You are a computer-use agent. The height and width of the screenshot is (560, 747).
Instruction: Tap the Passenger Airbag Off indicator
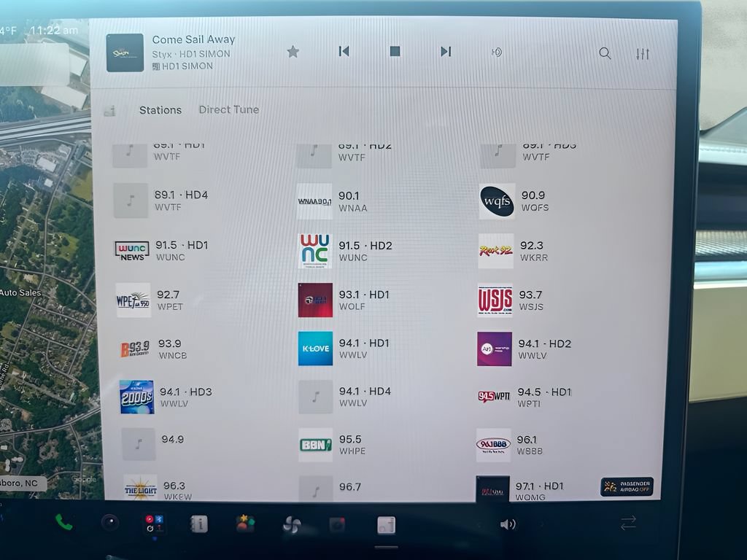coord(627,486)
